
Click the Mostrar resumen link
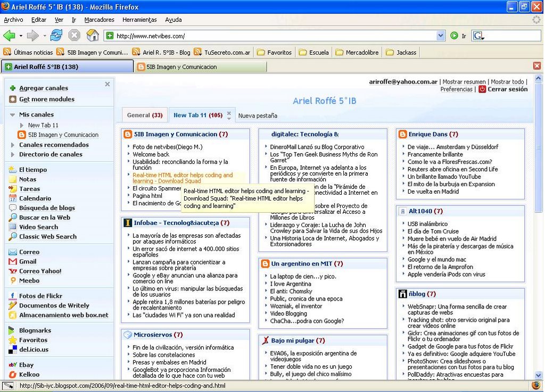(x=464, y=82)
